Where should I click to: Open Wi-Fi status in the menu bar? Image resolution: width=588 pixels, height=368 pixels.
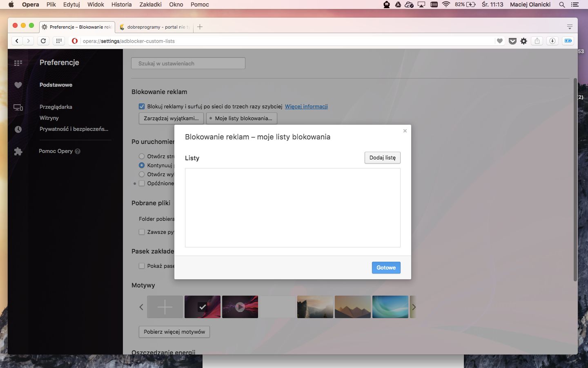click(x=446, y=4)
